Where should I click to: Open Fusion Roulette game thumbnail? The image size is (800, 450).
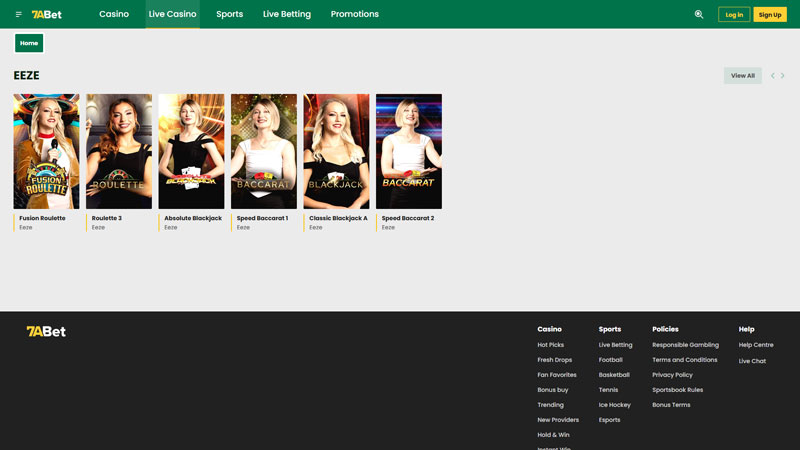[x=46, y=151]
